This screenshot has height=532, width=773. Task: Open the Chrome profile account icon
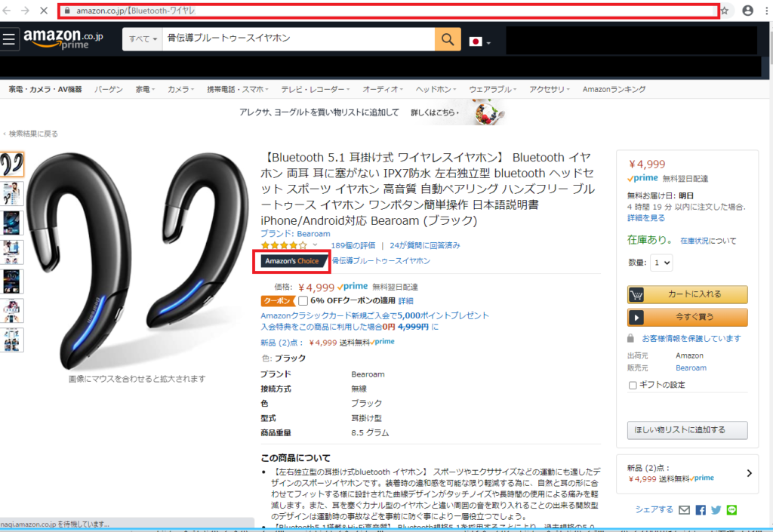[748, 11]
